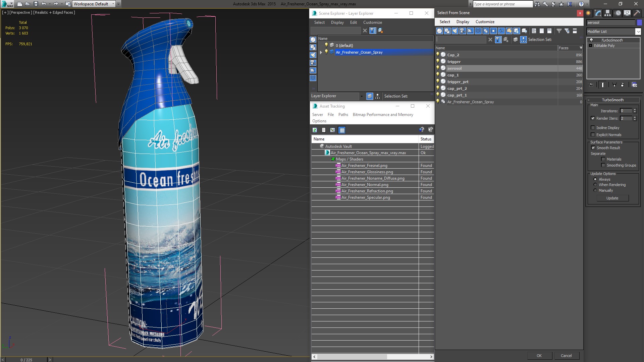This screenshot has width=644, height=362.
Task: Redo the last action
Action: [56, 4]
